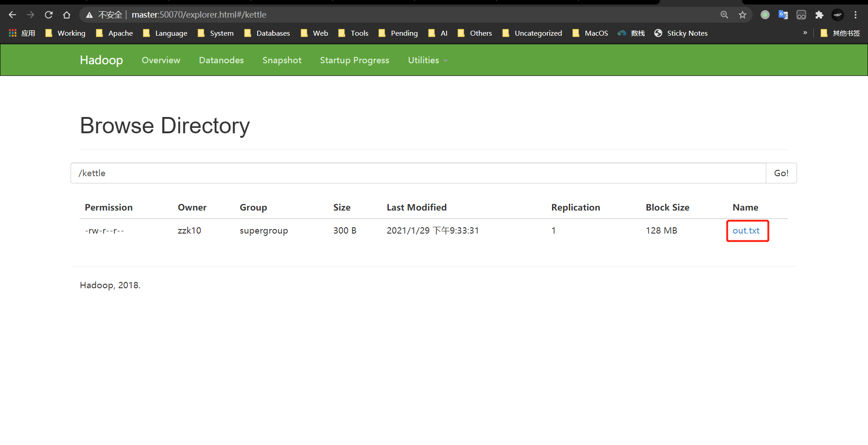Open the Sticky Notes bookmark
The image size is (868, 445).
681,33
